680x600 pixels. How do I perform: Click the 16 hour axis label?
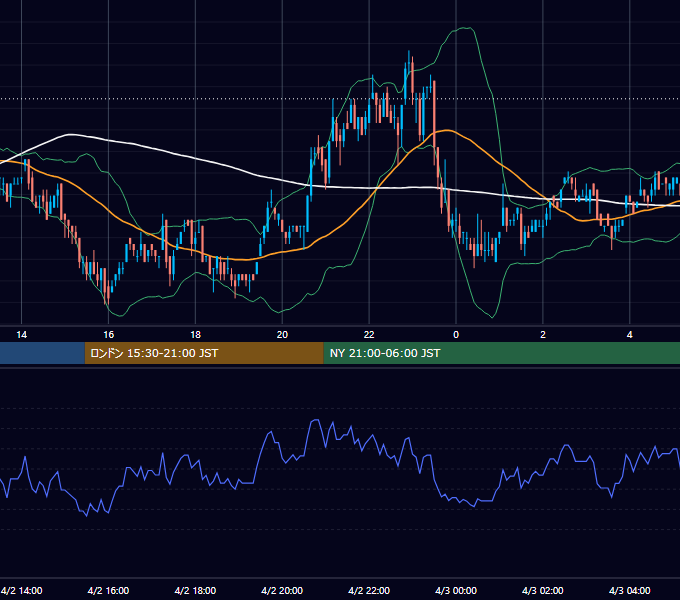108,335
